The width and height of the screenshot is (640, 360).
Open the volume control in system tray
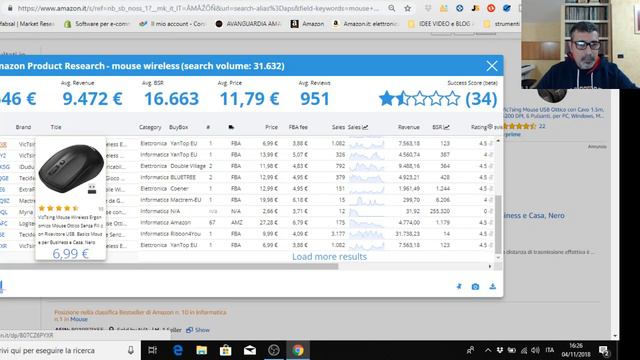tap(536, 350)
